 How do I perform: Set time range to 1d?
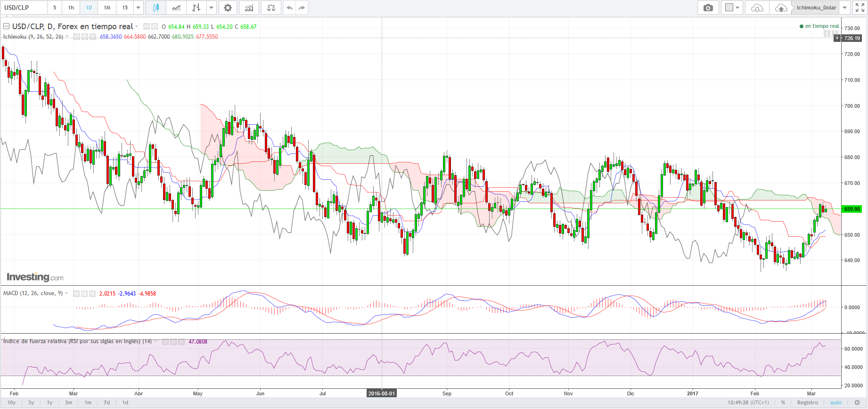pyautogui.click(x=125, y=402)
